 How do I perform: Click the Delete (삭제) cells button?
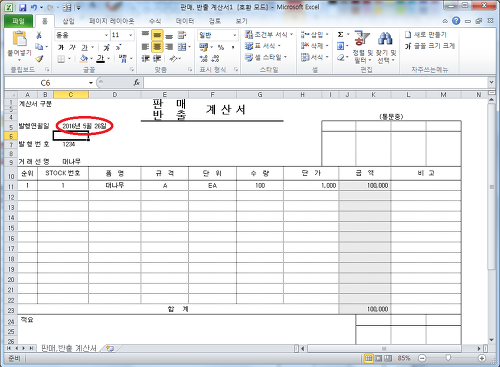[315, 46]
